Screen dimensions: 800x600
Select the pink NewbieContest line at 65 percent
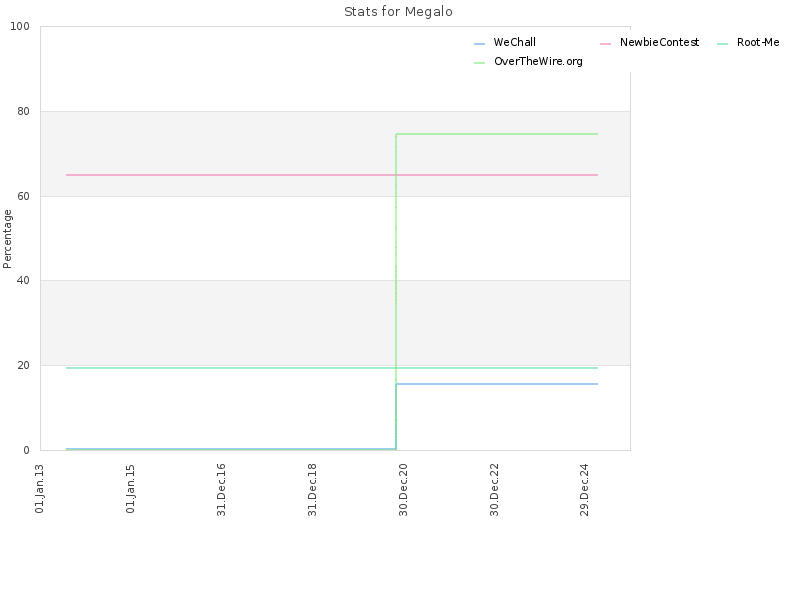pos(230,175)
